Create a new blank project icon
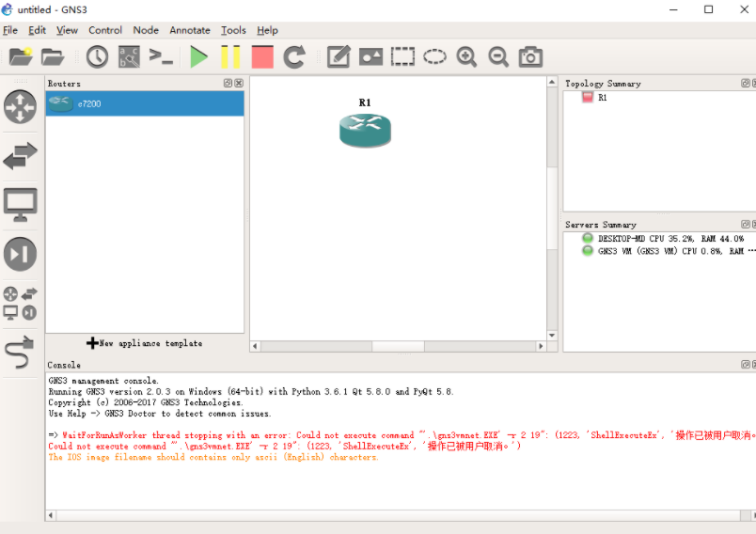Viewport: 756px width, 534px height. tap(21, 56)
